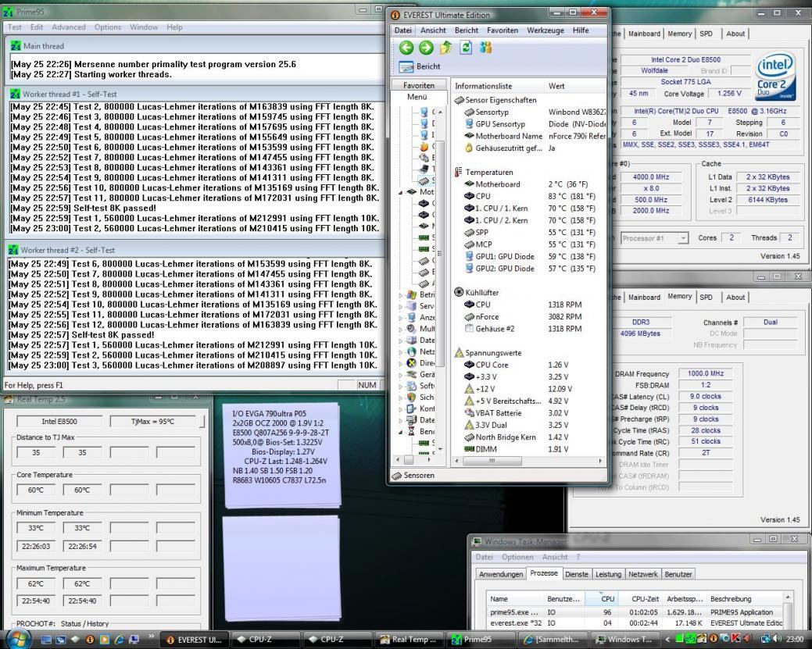Select the Gehäuse #2 fan row
The width and height of the screenshot is (812, 649).
pos(535,329)
